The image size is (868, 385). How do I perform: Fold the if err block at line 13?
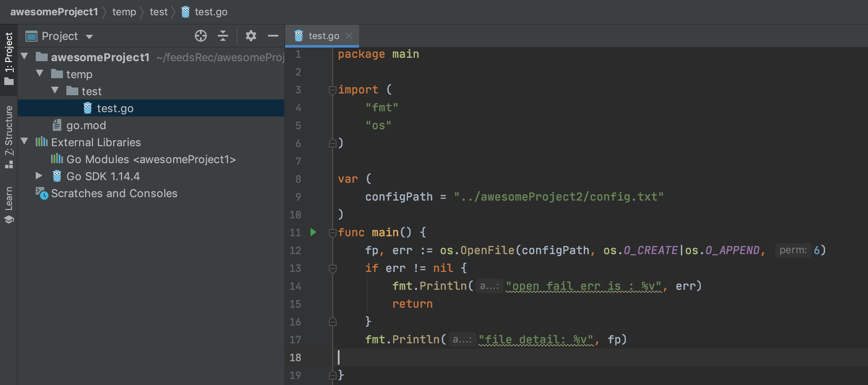coord(333,268)
